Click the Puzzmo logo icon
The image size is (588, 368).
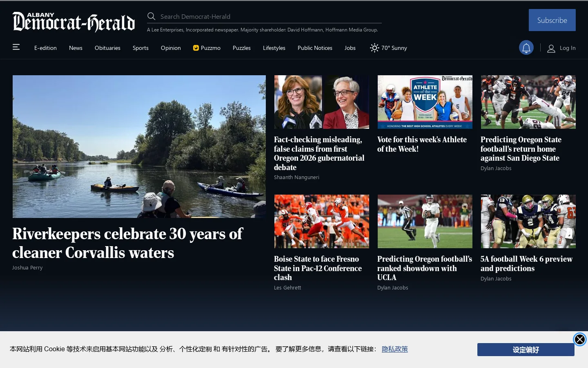(196, 48)
